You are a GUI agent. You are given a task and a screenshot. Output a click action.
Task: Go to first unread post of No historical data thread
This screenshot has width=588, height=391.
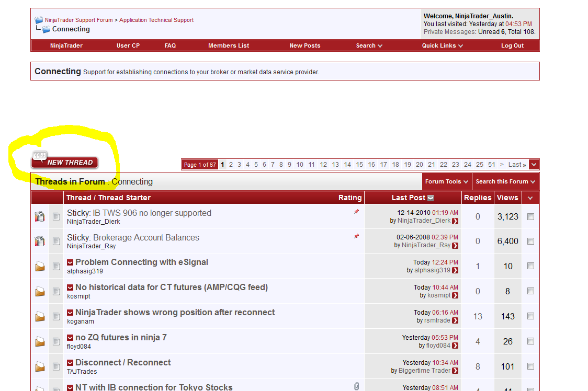(70, 287)
